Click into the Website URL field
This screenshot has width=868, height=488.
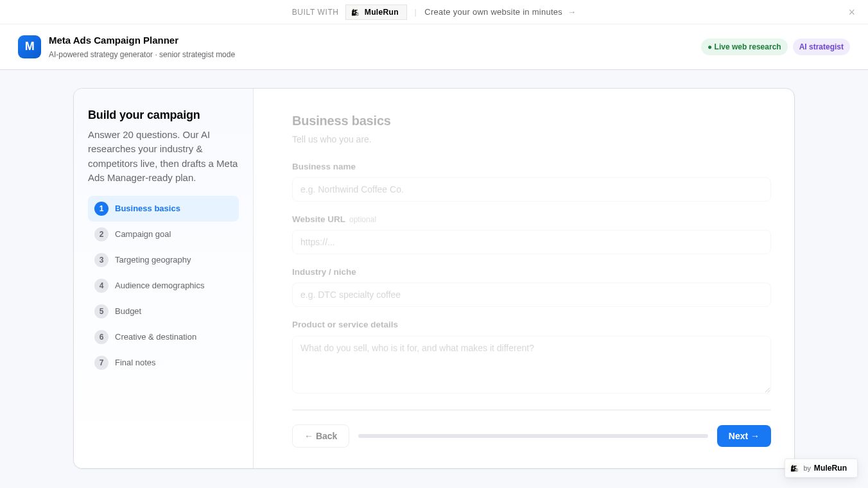532,242
